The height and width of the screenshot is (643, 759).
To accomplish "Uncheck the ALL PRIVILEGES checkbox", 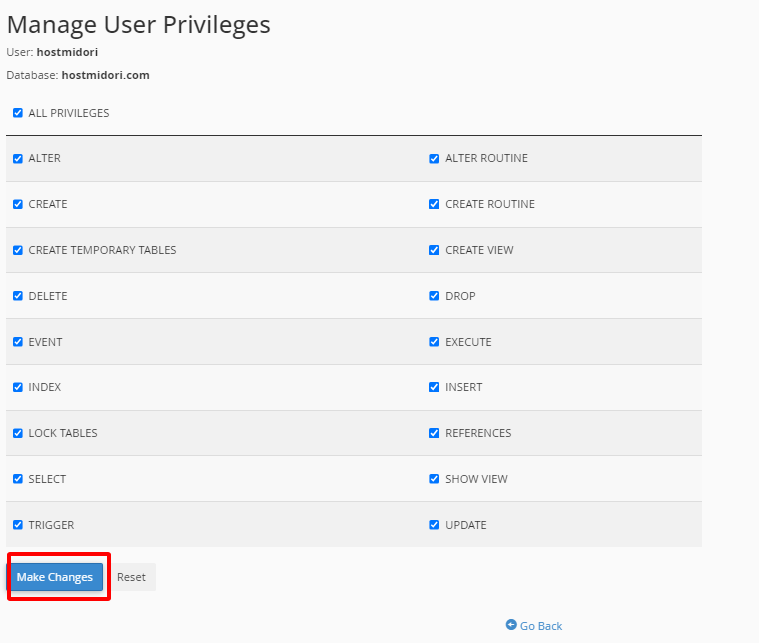I will (18, 113).
